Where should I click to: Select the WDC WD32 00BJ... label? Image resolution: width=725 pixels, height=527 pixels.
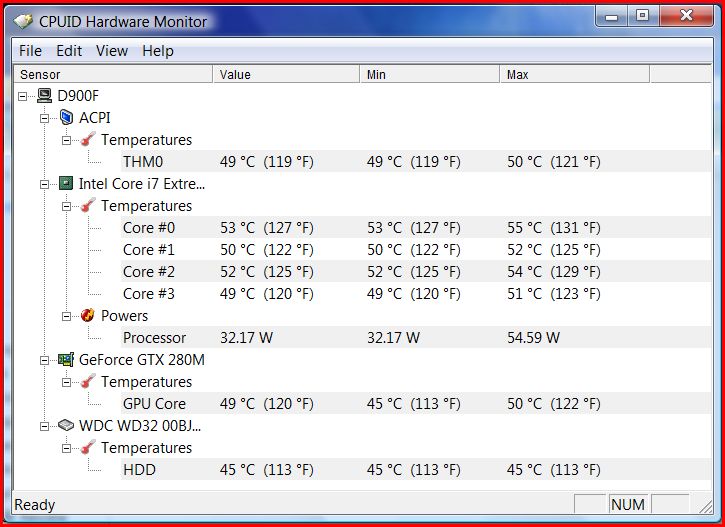coord(140,425)
